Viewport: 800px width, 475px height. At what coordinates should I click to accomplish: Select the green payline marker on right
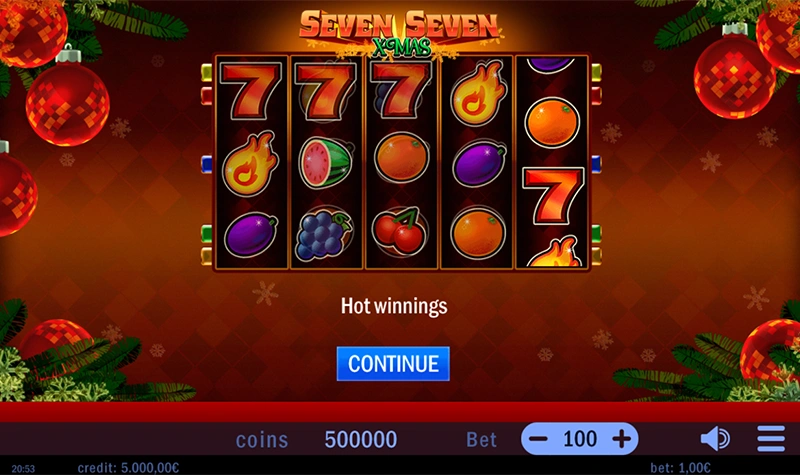click(x=596, y=234)
